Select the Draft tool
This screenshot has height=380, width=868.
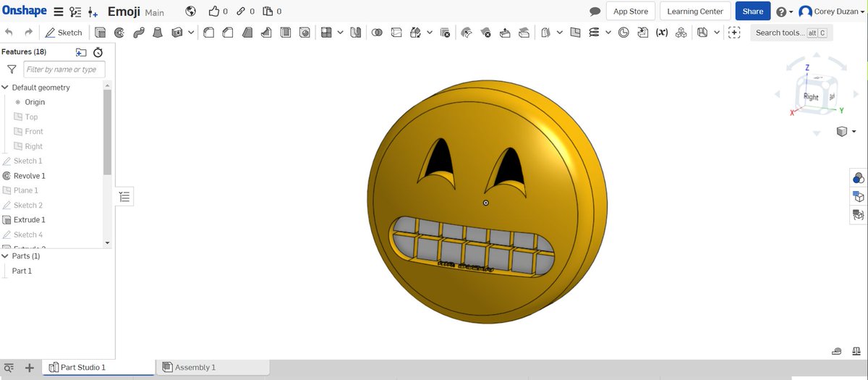click(x=247, y=33)
